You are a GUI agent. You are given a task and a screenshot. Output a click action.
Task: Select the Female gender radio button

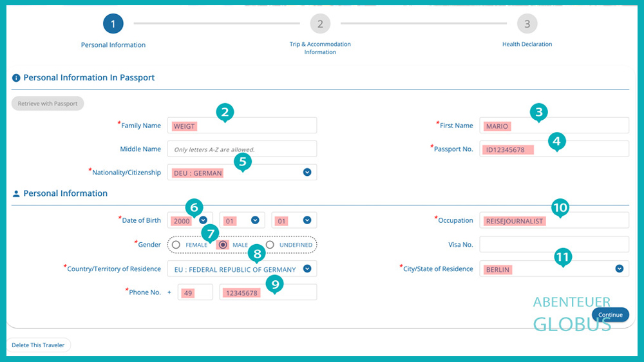pos(176,245)
